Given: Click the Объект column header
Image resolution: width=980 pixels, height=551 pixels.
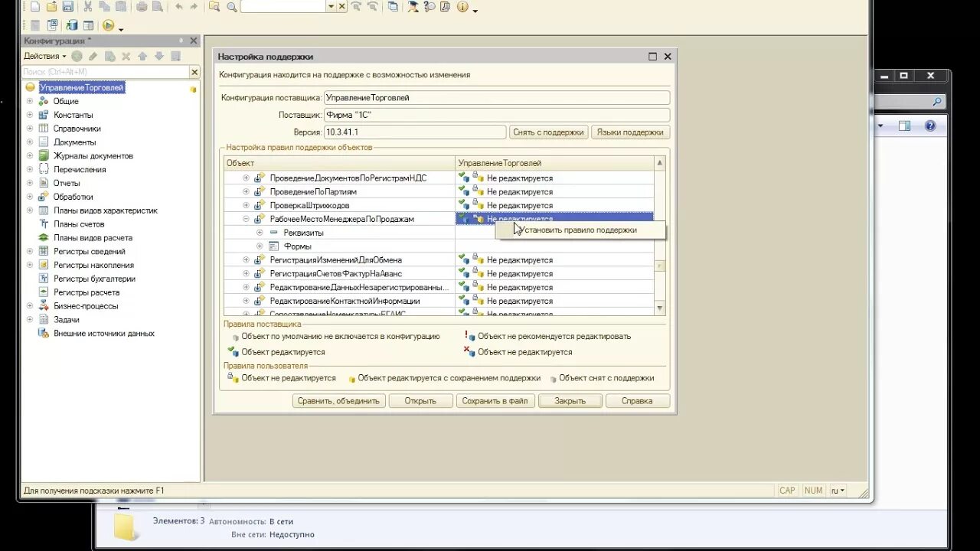Looking at the screenshot, I should (339, 163).
